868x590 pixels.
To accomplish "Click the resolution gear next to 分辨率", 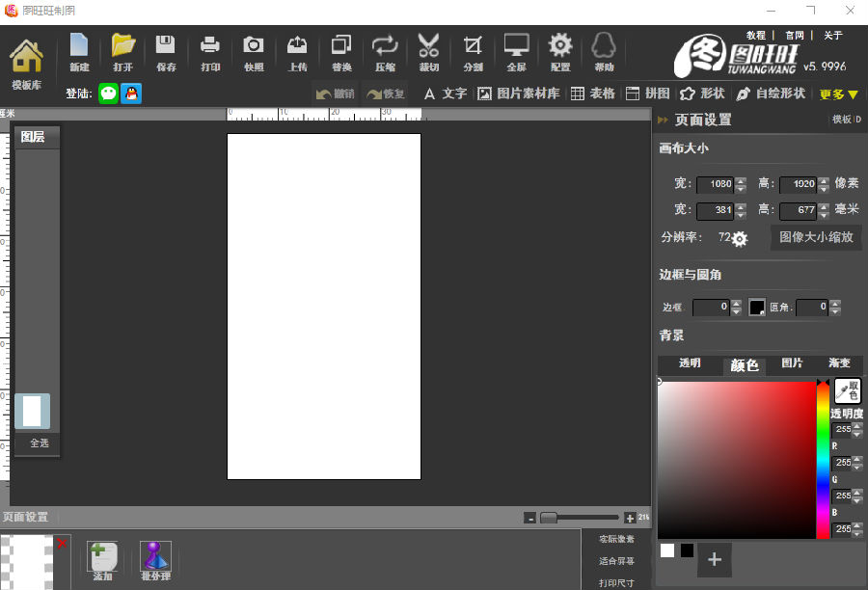I will click(740, 239).
